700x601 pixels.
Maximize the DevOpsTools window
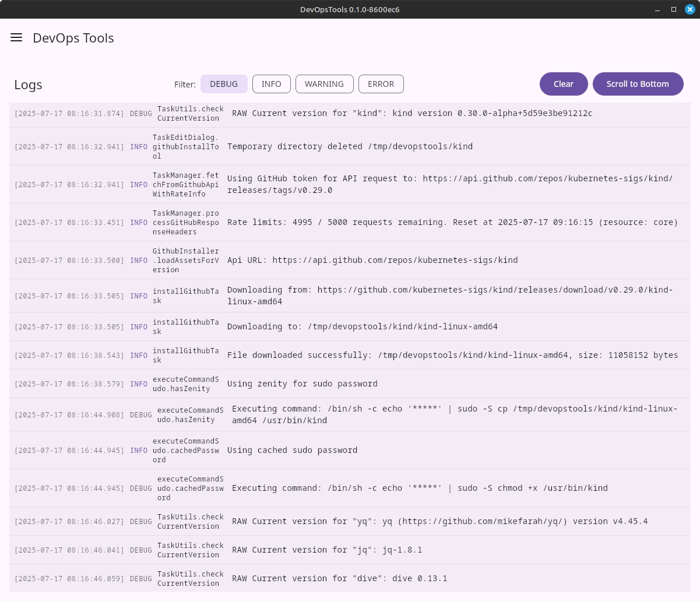[674, 9]
